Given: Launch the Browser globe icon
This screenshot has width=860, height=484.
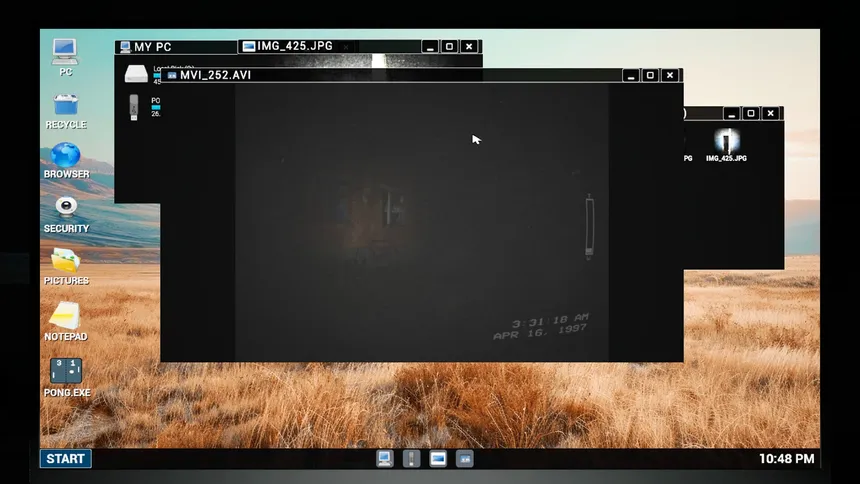Looking at the screenshot, I should 66,160.
